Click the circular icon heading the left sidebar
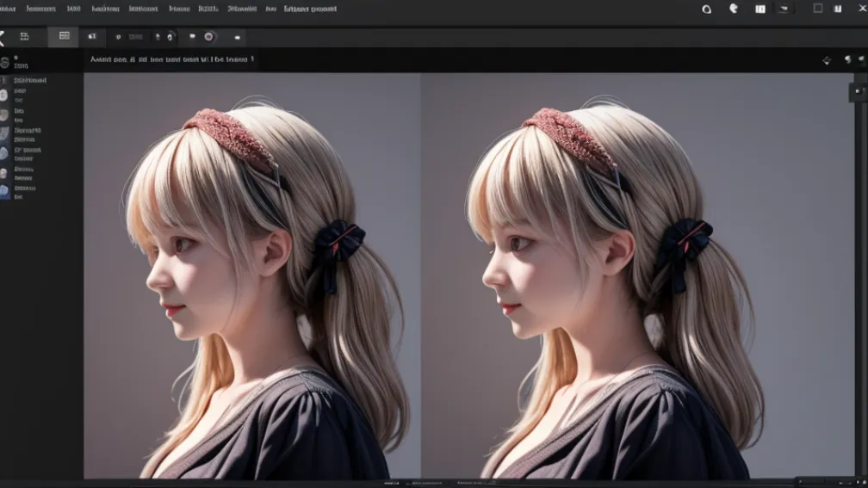The width and height of the screenshot is (868, 488). 4,63
